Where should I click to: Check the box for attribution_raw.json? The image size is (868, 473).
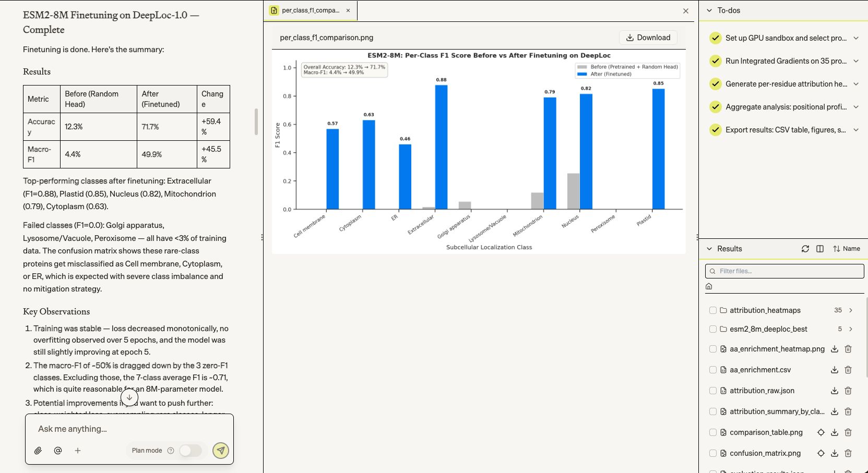[713, 391]
